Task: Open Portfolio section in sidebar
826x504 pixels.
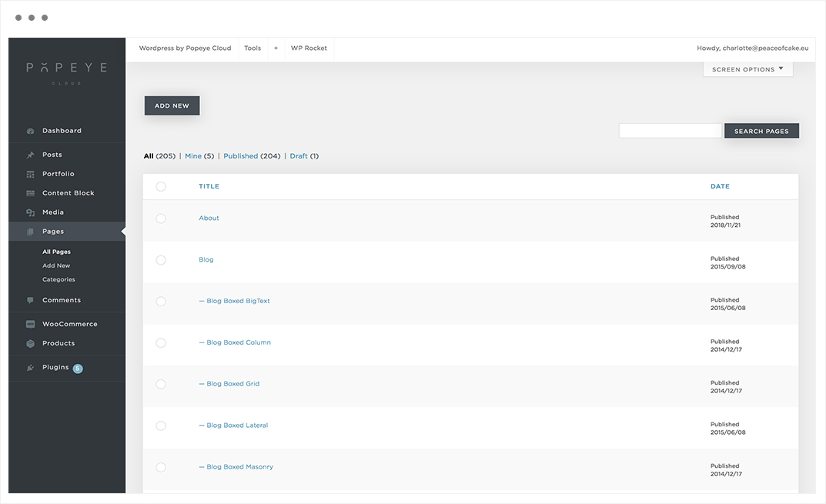Action: pos(58,174)
